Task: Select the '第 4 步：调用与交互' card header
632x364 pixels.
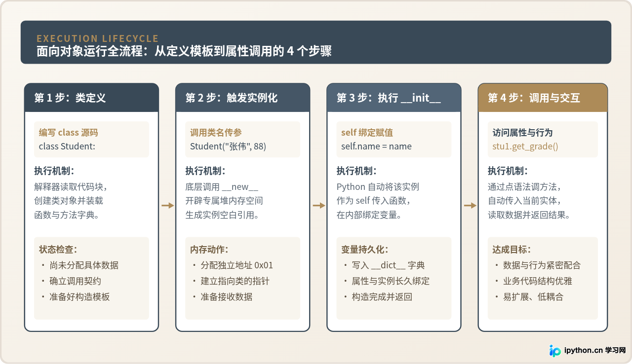Action: (543, 98)
